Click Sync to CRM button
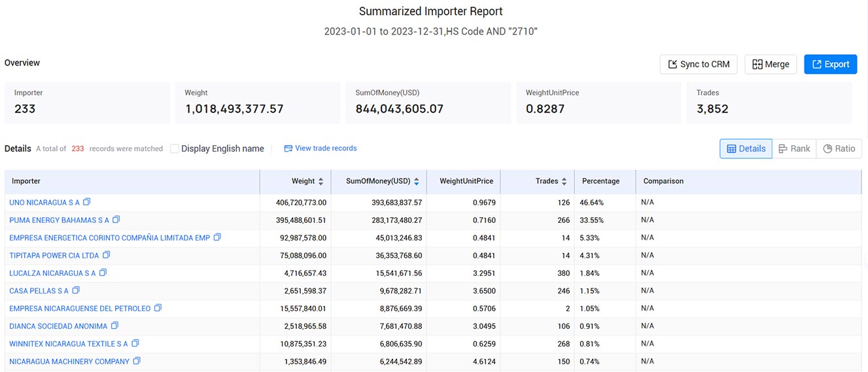Viewport: 868px width, 372px height. tap(699, 64)
